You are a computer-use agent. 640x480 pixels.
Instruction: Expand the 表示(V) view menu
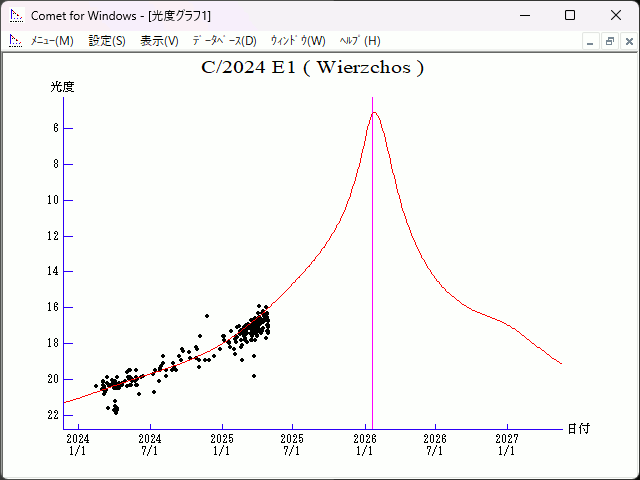pyautogui.click(x=159, y=41)
